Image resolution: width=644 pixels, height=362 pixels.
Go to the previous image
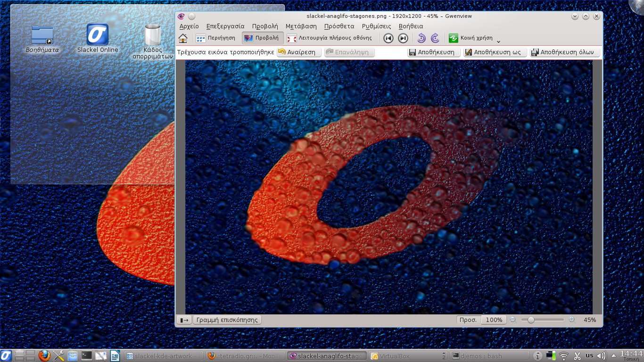coord(388,38)
